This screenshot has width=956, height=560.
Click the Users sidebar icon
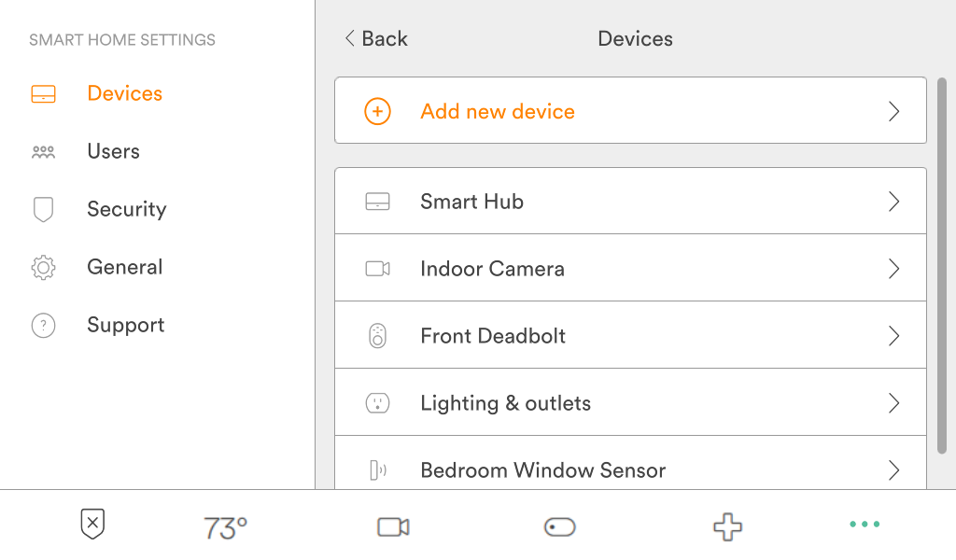43,151
